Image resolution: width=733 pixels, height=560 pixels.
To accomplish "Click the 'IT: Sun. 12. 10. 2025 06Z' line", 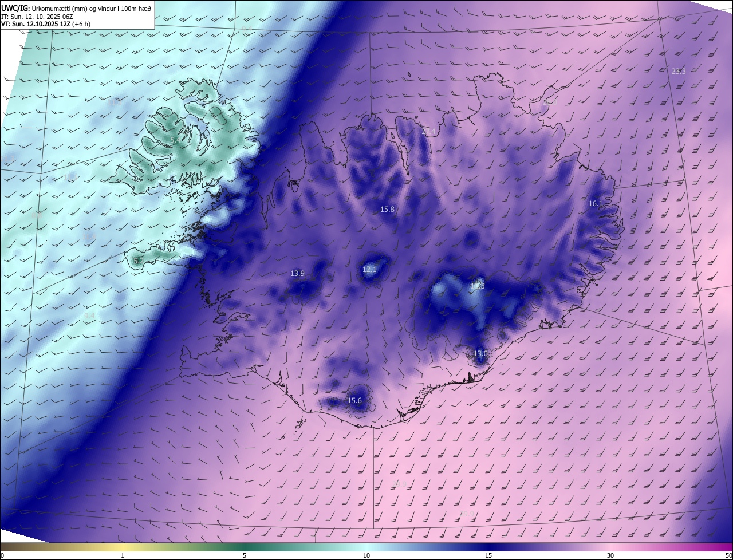I will coord(37,17).
